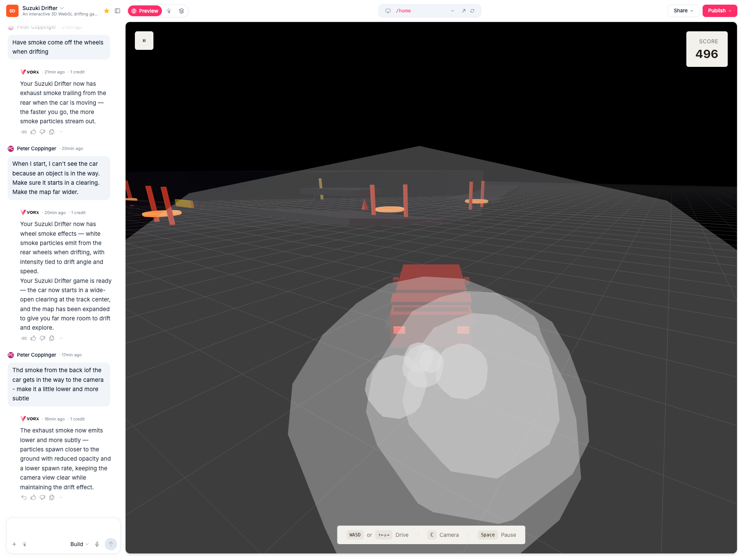Click Peter Coppinger's 17min ago avatar

click(11, 355)
